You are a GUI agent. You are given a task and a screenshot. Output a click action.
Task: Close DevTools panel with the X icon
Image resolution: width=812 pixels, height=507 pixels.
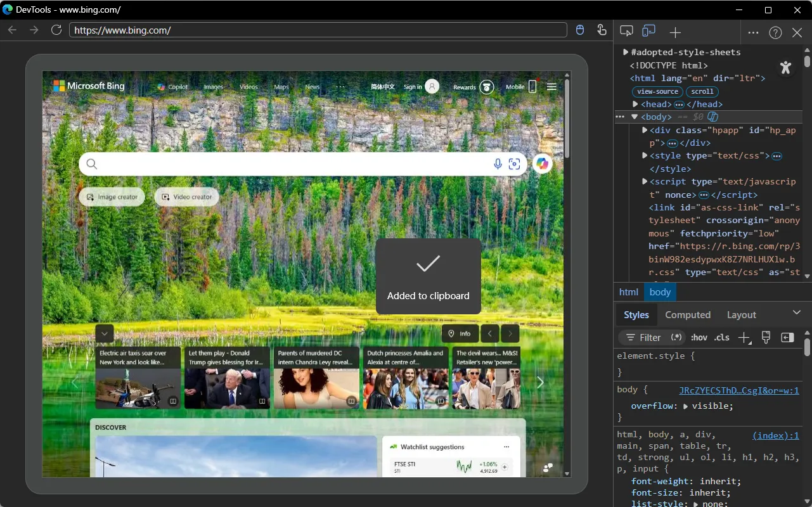click(x=797, y=32)
